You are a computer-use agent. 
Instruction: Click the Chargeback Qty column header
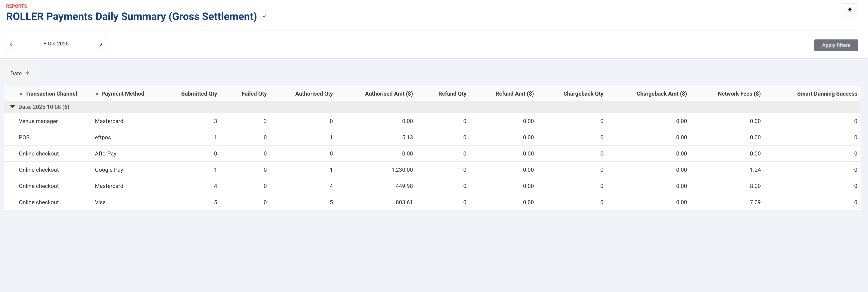583,94
